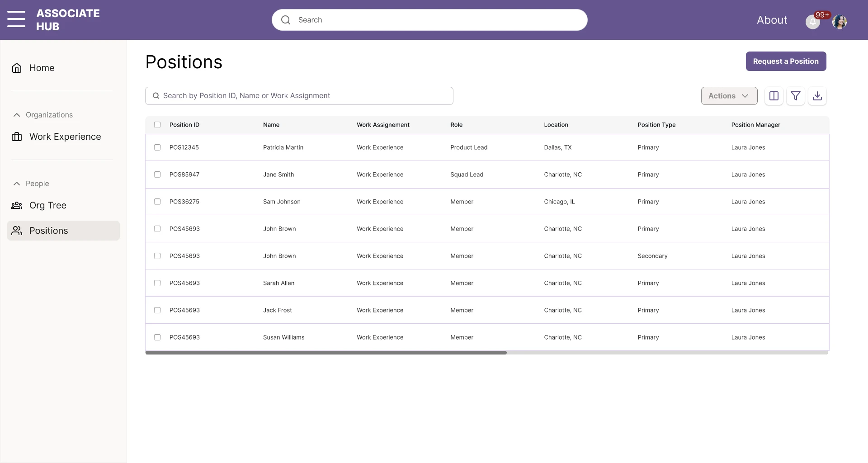
Task: Click the horizontal table scrollbar thumb
Action: [x=326, y=353]
